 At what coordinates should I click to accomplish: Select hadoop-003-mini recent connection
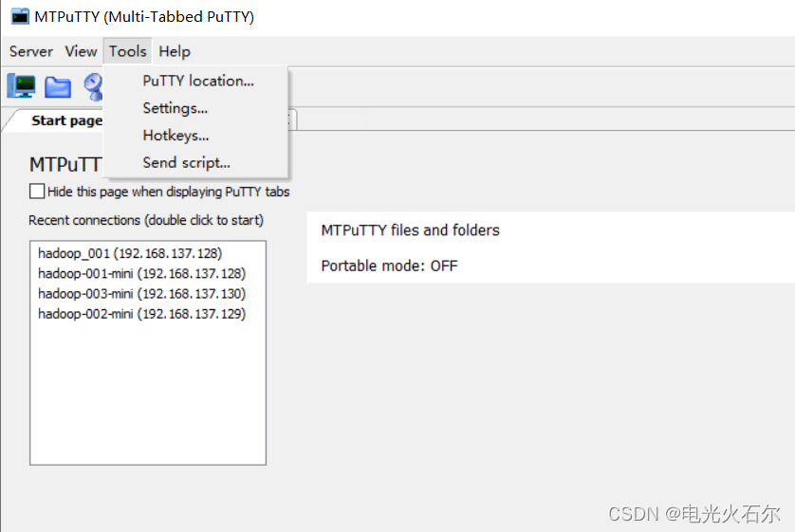tap(141, 293)
